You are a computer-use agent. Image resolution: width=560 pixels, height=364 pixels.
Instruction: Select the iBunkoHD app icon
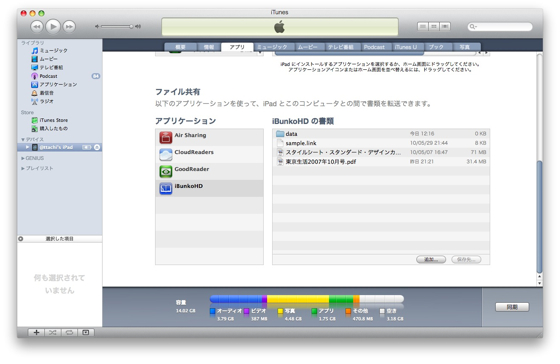pos(165,188)
